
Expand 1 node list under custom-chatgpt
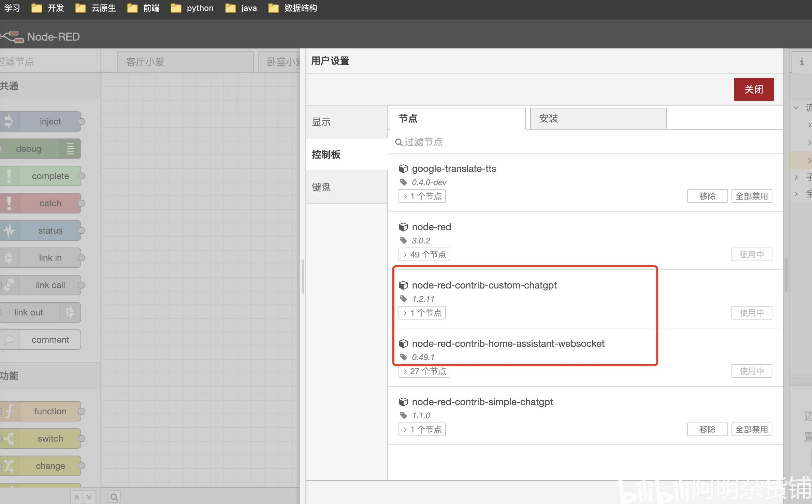click(x=422, y=313)
